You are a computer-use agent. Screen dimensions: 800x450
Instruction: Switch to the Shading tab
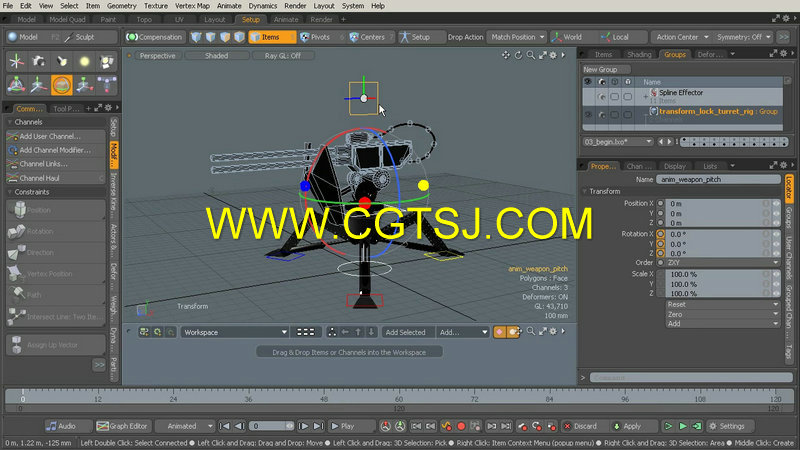(x=639, y=55)
